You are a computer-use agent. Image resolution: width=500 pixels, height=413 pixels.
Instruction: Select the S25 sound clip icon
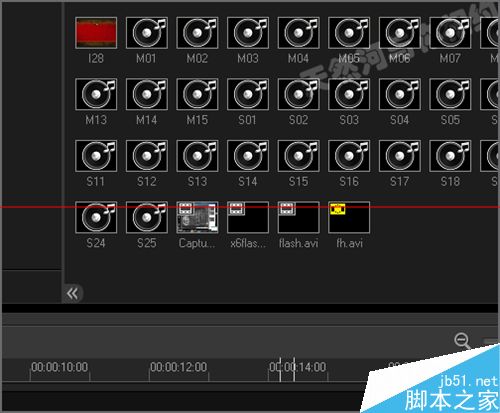(147, 217)
